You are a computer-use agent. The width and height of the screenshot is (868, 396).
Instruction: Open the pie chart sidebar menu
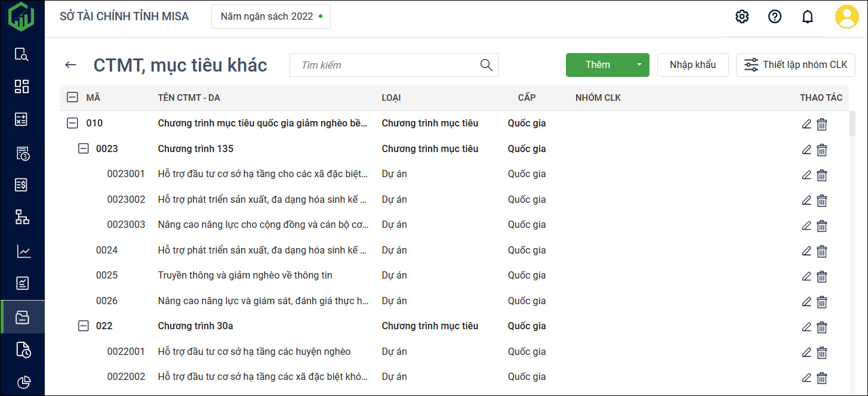pos(23,382)
